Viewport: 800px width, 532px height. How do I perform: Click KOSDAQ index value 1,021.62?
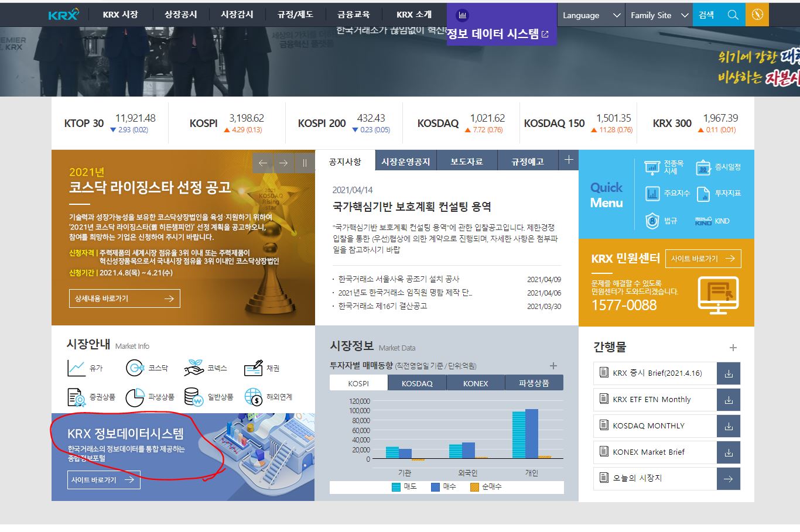[x=487, y=118]
